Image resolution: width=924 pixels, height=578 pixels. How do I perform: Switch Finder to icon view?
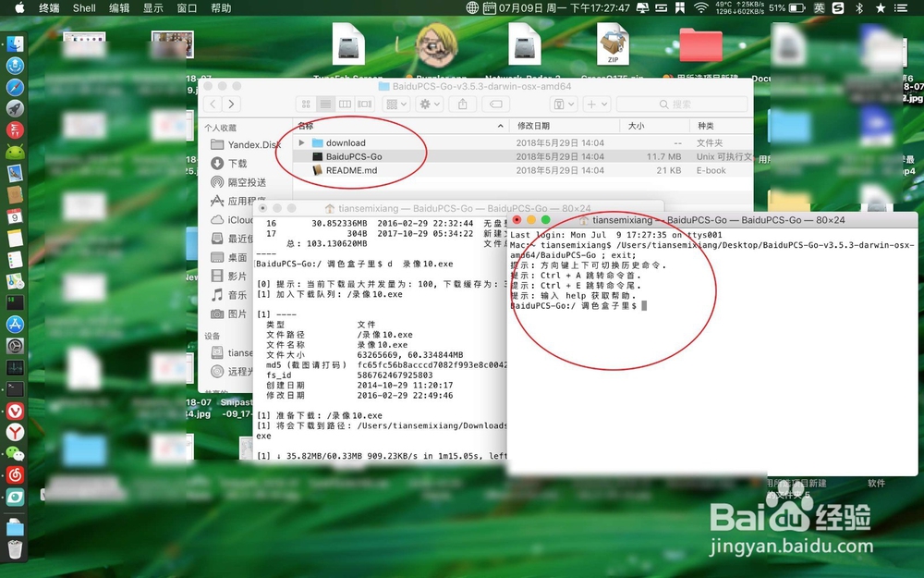click(x=306, y=104)
